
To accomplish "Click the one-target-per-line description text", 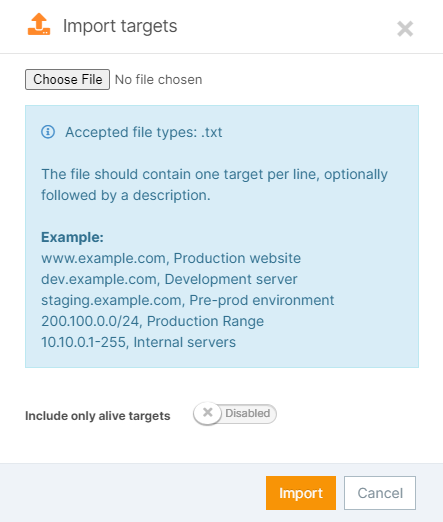I will pyautogui.click(x=214, y=185).
